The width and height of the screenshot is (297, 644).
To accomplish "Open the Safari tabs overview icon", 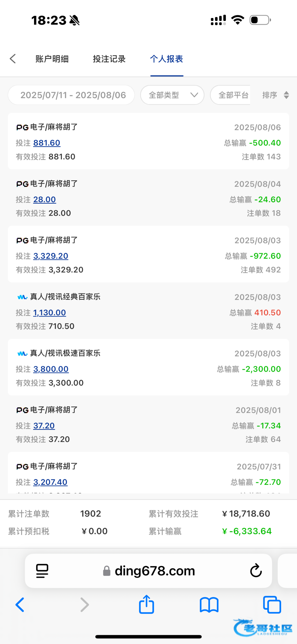I will pyautogui.click(x=272, y=605).
